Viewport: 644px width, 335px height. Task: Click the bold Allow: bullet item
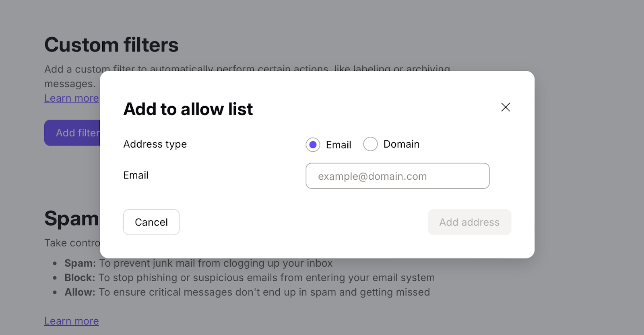[80, 292]
